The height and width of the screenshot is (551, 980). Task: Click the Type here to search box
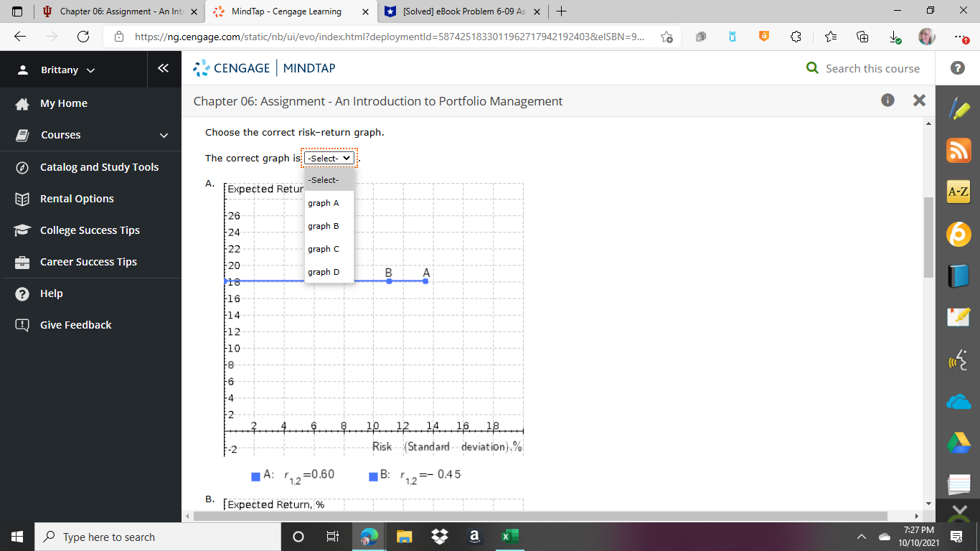pos(158,537)
